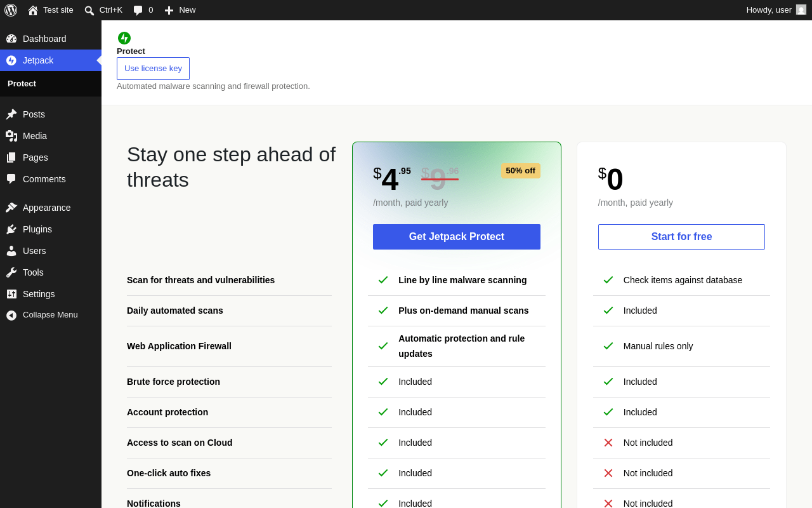
Task: Click the Posts pushpin icon
Action: tap(11, 114)
